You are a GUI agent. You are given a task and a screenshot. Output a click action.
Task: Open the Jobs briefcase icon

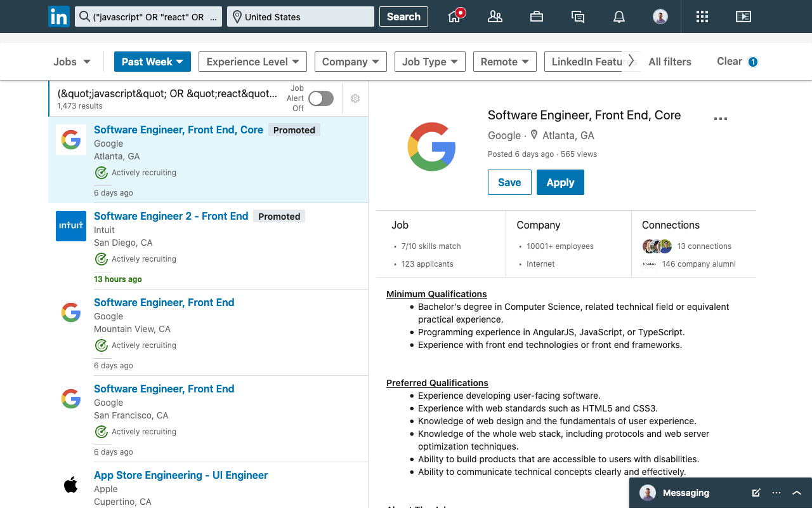pos(537,17)
